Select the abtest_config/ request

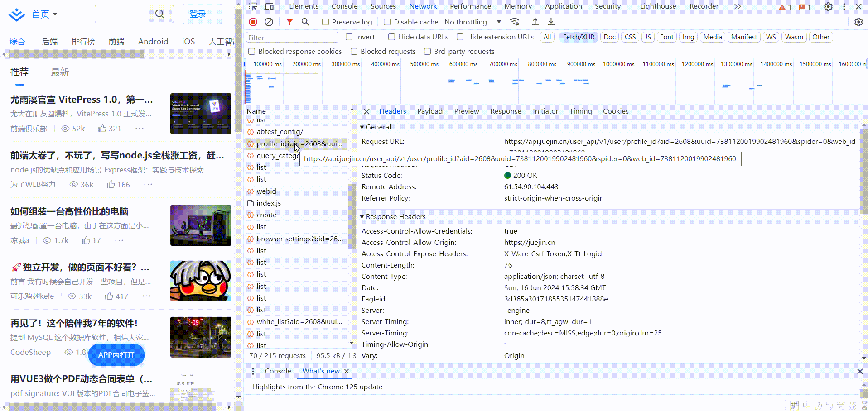pos(296,132)
